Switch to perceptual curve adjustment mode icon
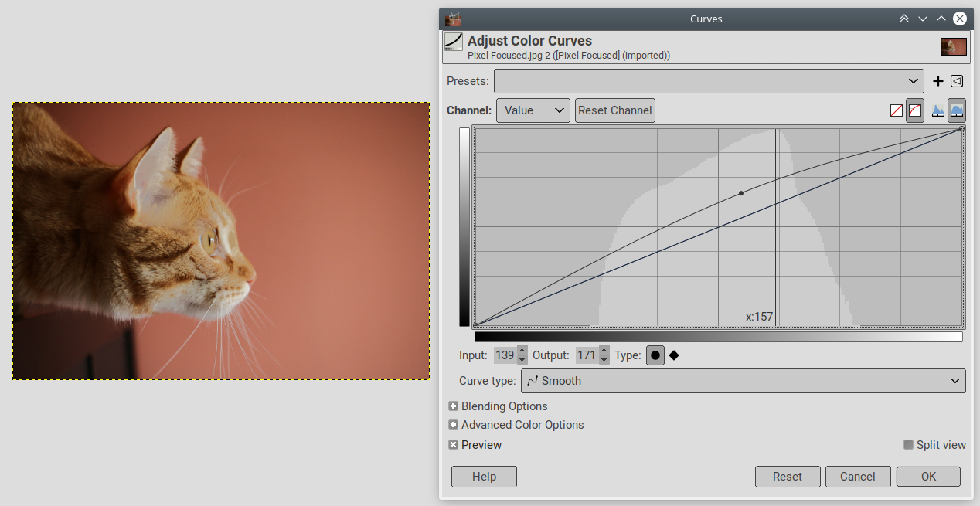 [x=915, y=110]
